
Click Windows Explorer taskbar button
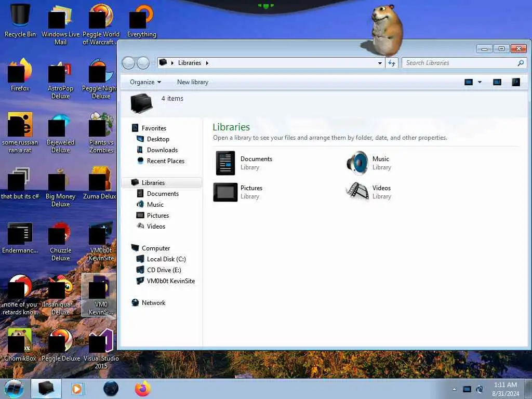pyautogui.click(x=46, y=389)
